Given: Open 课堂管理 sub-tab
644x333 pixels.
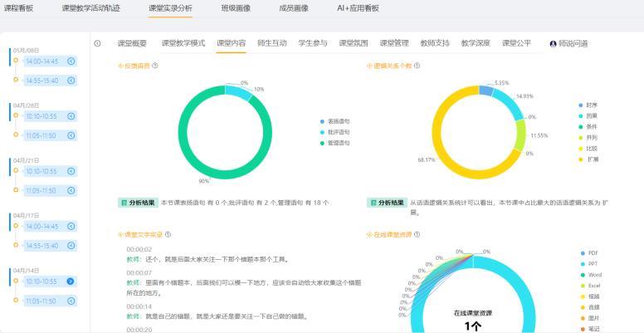Looking at the screenshot, I should click(394, 43).
